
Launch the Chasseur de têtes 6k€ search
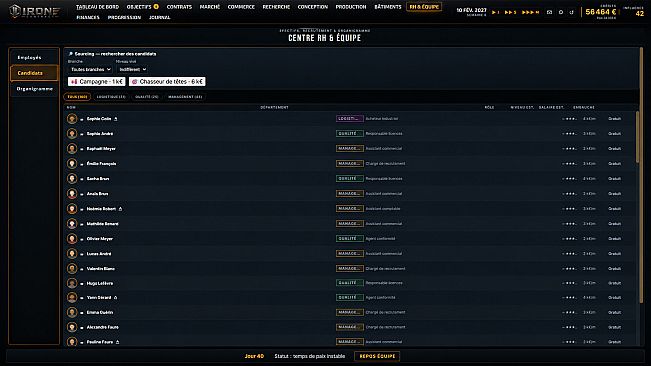(x=167, y=82)
